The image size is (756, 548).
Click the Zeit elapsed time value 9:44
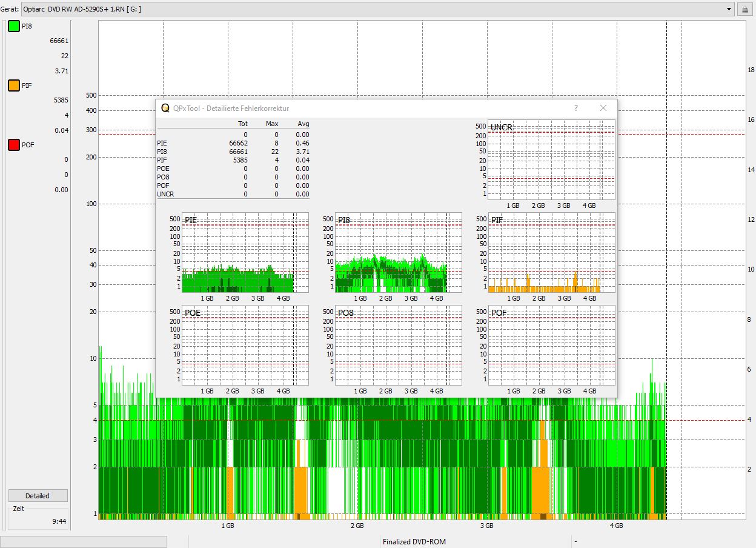[59, 521]
